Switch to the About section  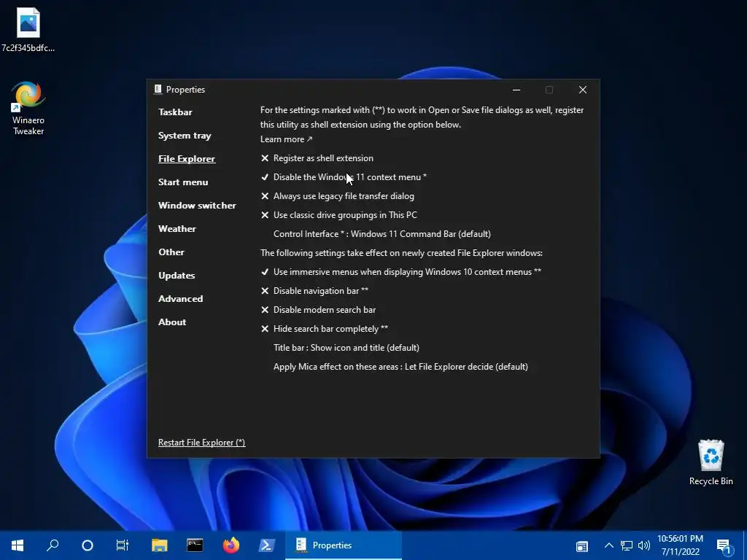pyautogui.click(x=172, y=322)
